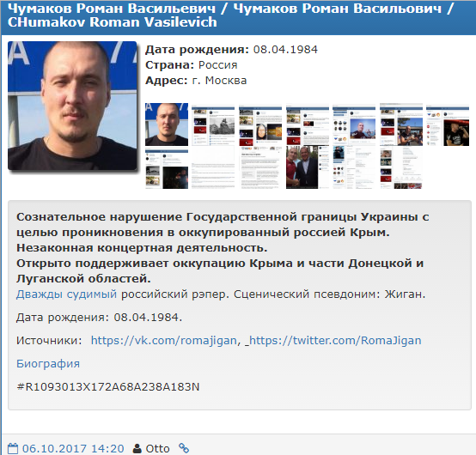Open the thumbnail of two men shaking hands
The height and width of the screenshot is (455, 476).
[308, 167]
